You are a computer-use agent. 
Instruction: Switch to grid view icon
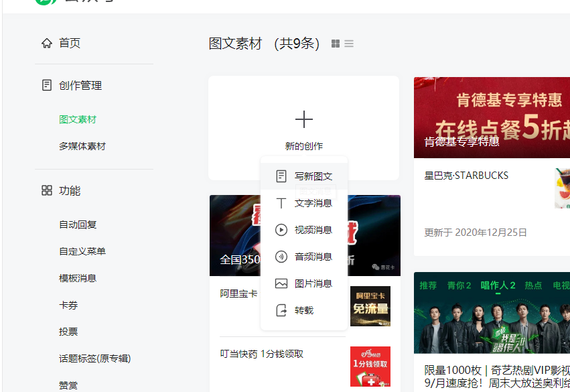[x=336, y=44]
